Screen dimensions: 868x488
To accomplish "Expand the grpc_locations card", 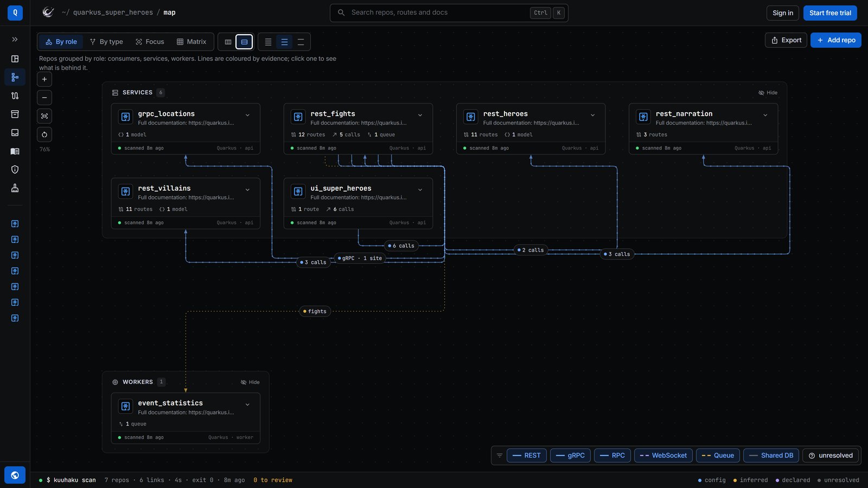I will (x=247, y=115).
